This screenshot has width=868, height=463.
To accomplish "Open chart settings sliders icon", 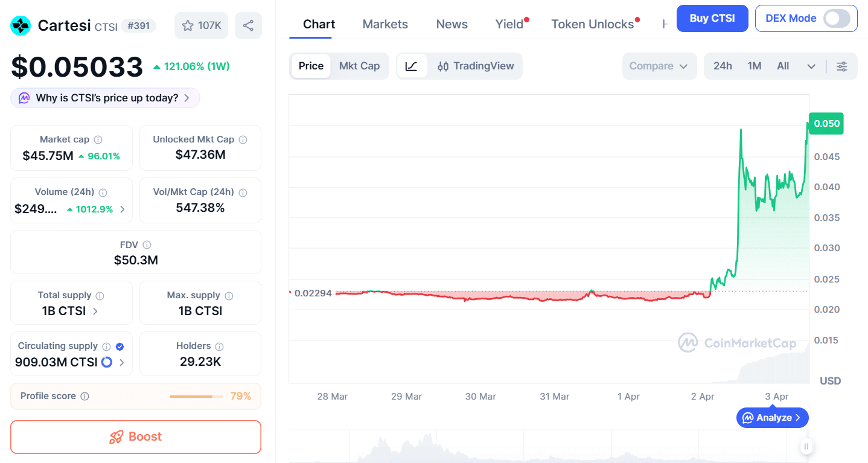I will tap(841, 66).
